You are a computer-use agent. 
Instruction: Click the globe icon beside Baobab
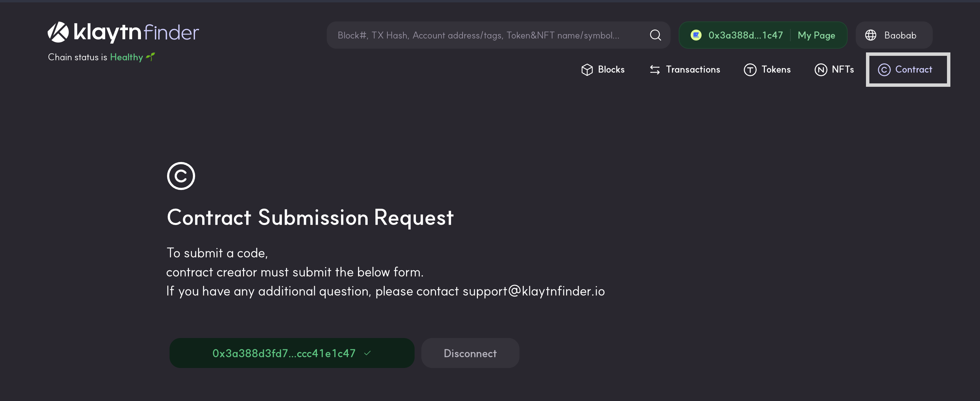click(x=870, y=35)
